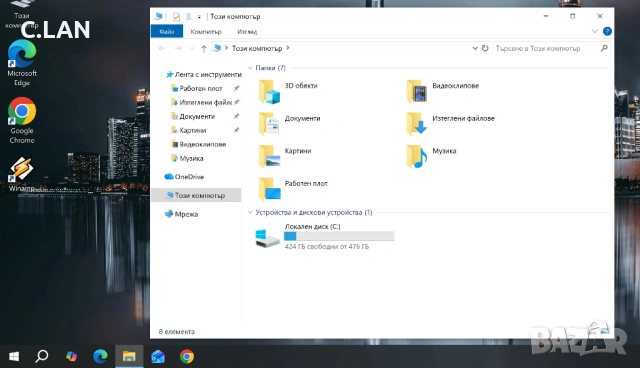Click the Forward navigation arrow

[178, 48]
